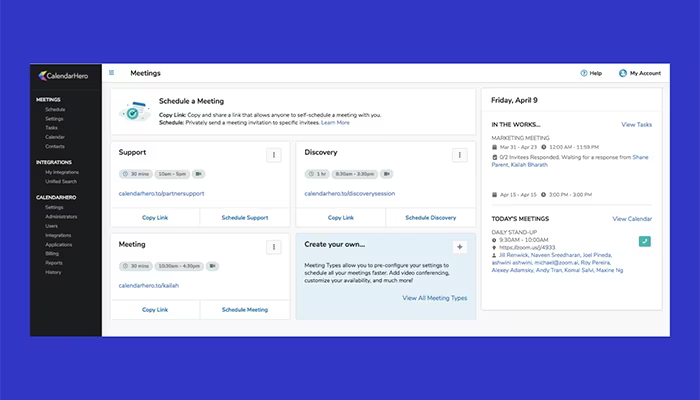Click the DAILY STAND-UP title
This screenshot has width=700, height=400.
(x=514, y=233)
